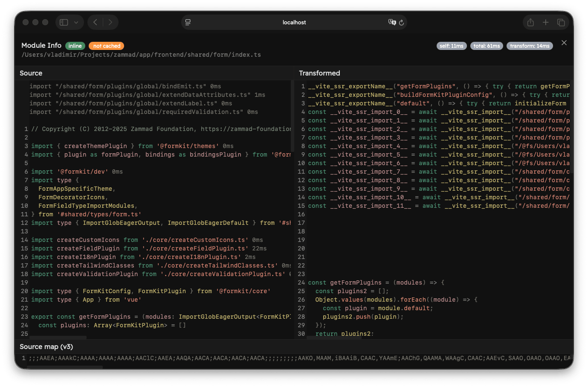Open Safari's Share icon
588x387 pixels.
pyautogui.click(x=530, y=22)
